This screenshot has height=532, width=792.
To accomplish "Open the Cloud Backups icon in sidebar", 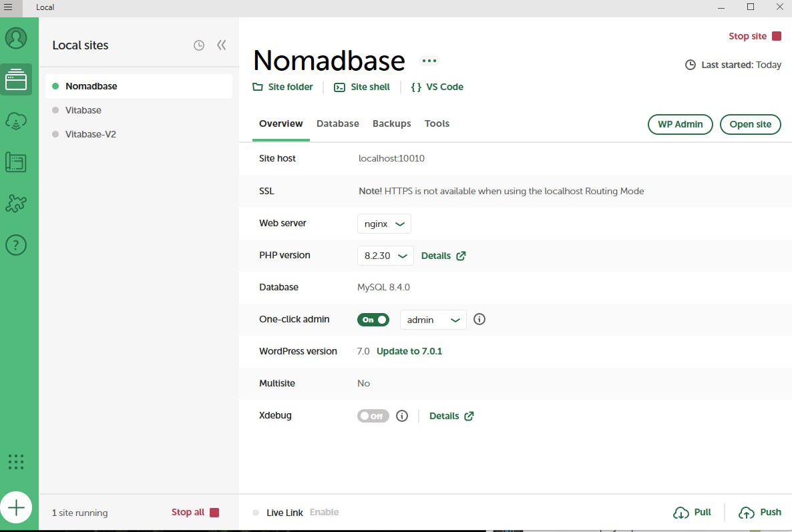I will tap(15, 121).
